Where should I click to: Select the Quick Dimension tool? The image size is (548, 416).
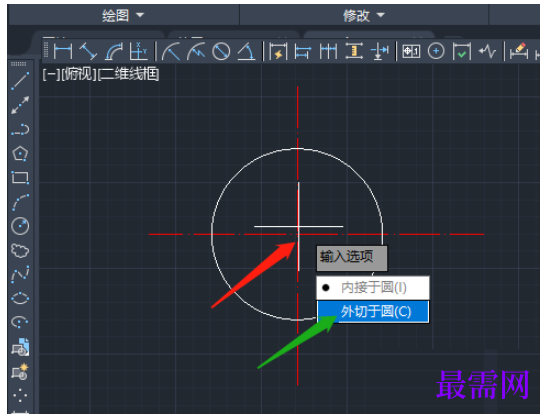tap(278, 51)
